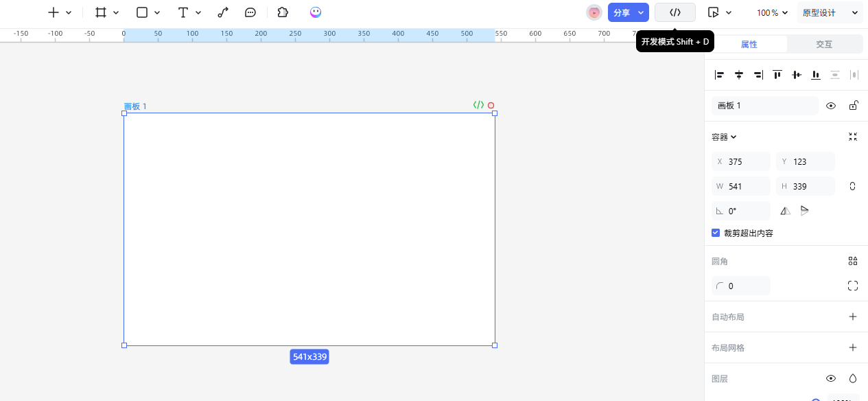Toggle the lock for 画板 1
The image size is (868, 401).
pos(853,106)
